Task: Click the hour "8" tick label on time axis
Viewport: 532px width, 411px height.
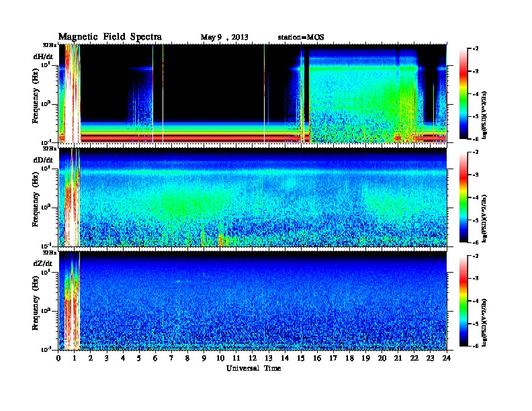Action: pyautogui.click(x=187, y=359)
